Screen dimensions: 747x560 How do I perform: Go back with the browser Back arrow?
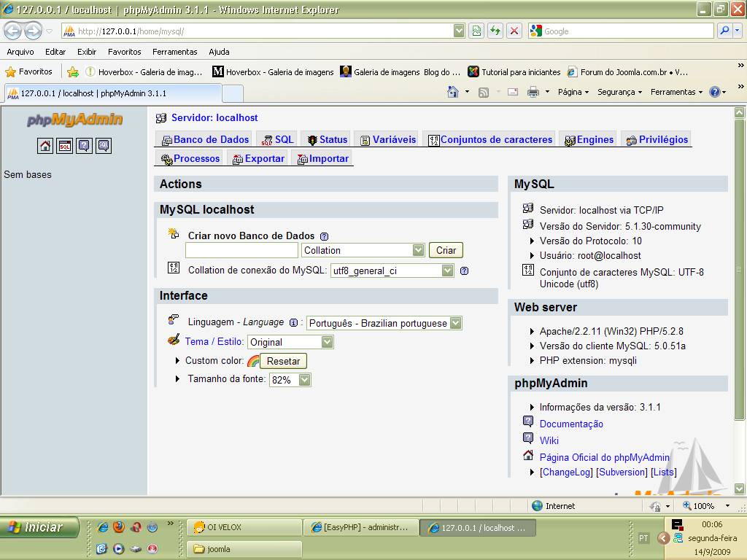click(13, 31)
